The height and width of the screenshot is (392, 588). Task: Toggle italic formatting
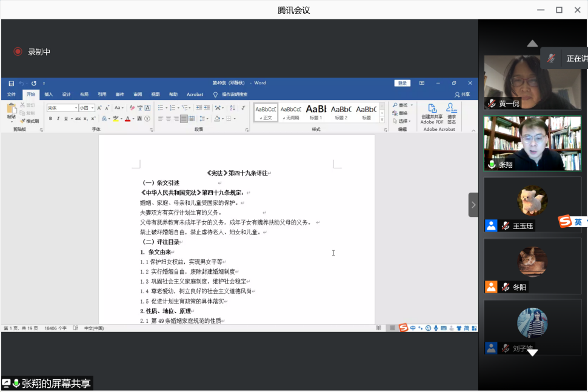point(58,119)
